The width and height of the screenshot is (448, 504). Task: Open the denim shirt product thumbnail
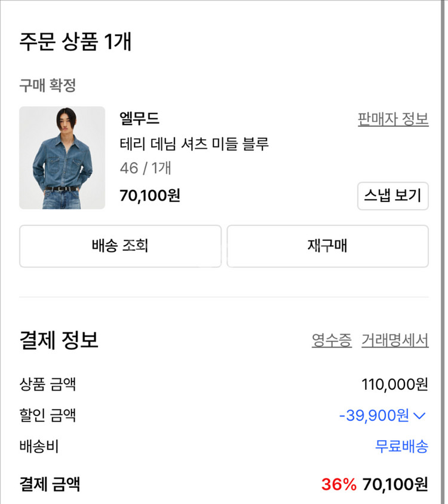point(62,158)
